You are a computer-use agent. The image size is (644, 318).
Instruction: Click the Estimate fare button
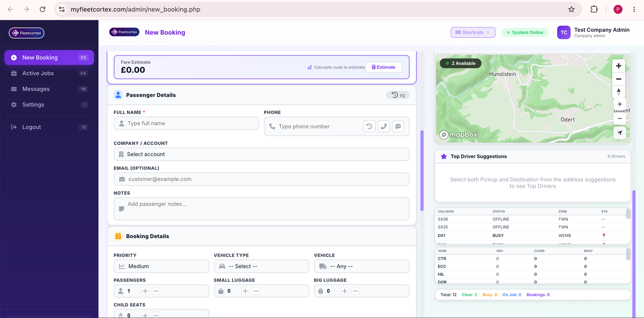384,67
